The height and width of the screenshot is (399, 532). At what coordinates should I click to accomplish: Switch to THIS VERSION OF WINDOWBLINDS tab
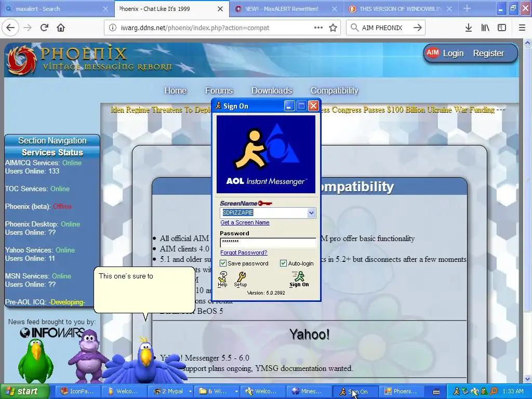pos(400,9)
